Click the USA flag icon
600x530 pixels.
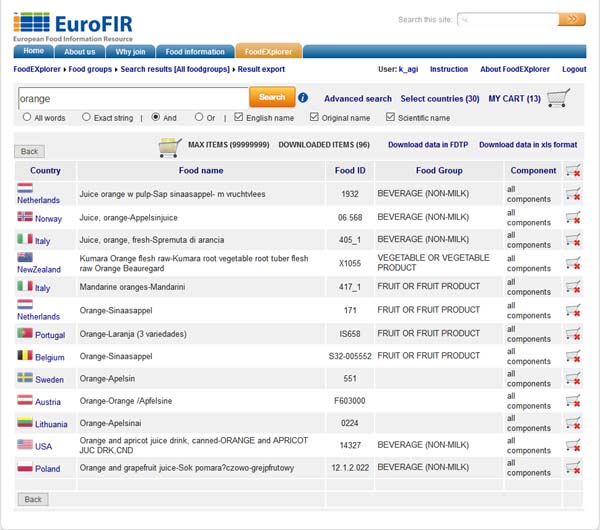tap(25, 444)
